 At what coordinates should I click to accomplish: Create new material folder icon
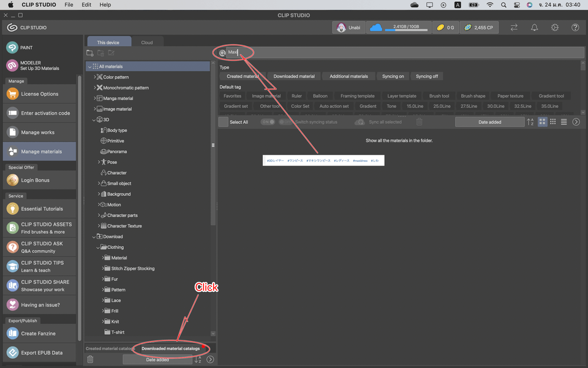pyautogui.click(x=90, y=53)
